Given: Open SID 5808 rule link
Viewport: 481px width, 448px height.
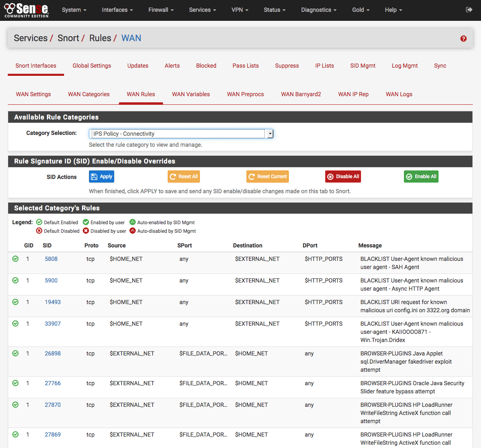Looking at the screenshot, I should [51, 259].
